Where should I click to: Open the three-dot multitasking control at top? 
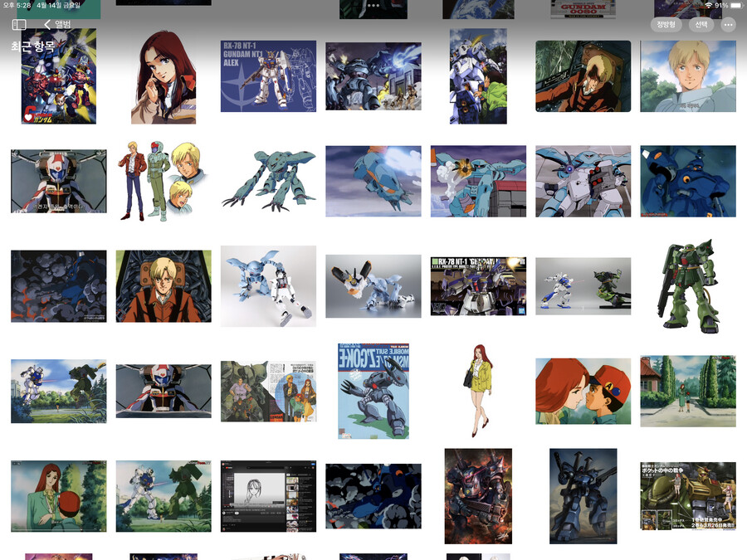click(373, 6)
